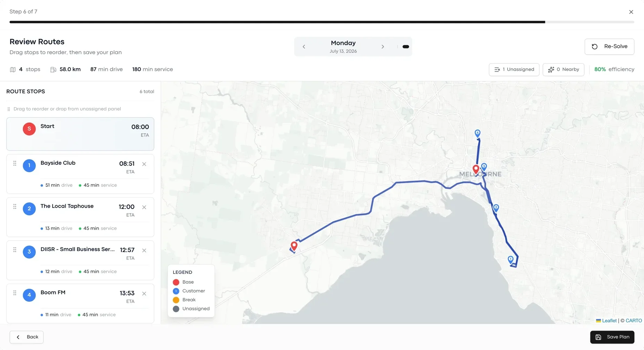
Task: Click the 13:53 ETA value
Action: [x=127, y=293]
